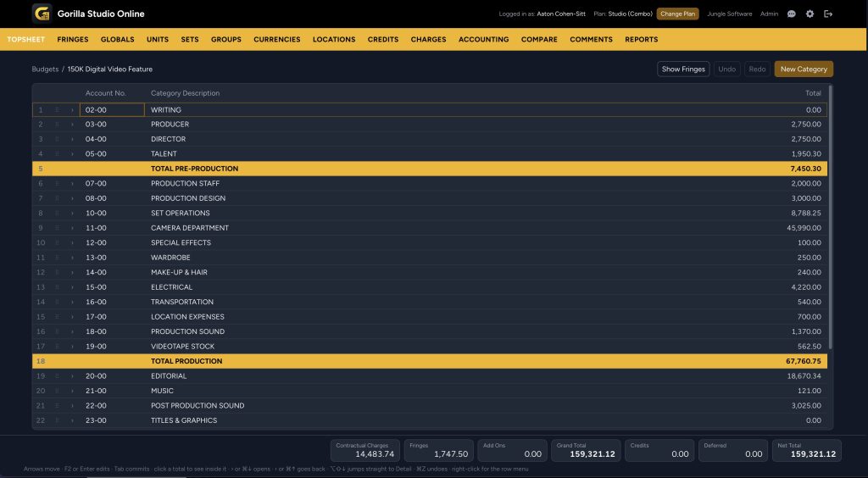Open the FRINGES tab
Viewport: 868px width, 478px height.
pos(73,39)
